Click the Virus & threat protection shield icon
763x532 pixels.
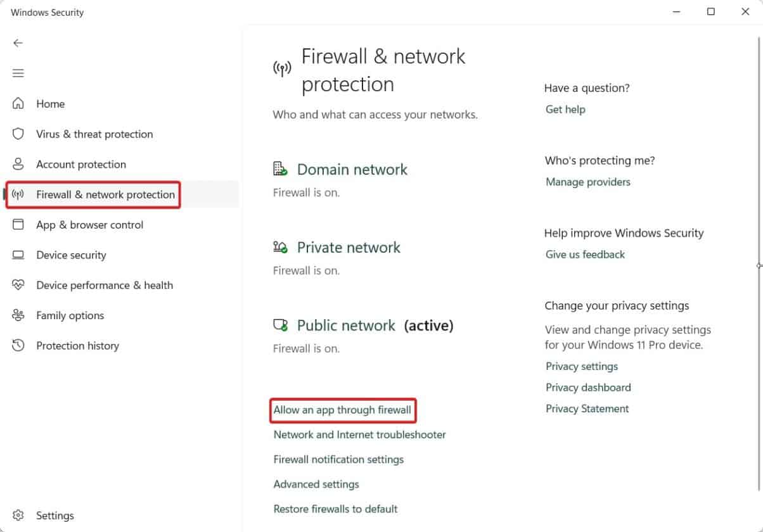coord(18,134)
